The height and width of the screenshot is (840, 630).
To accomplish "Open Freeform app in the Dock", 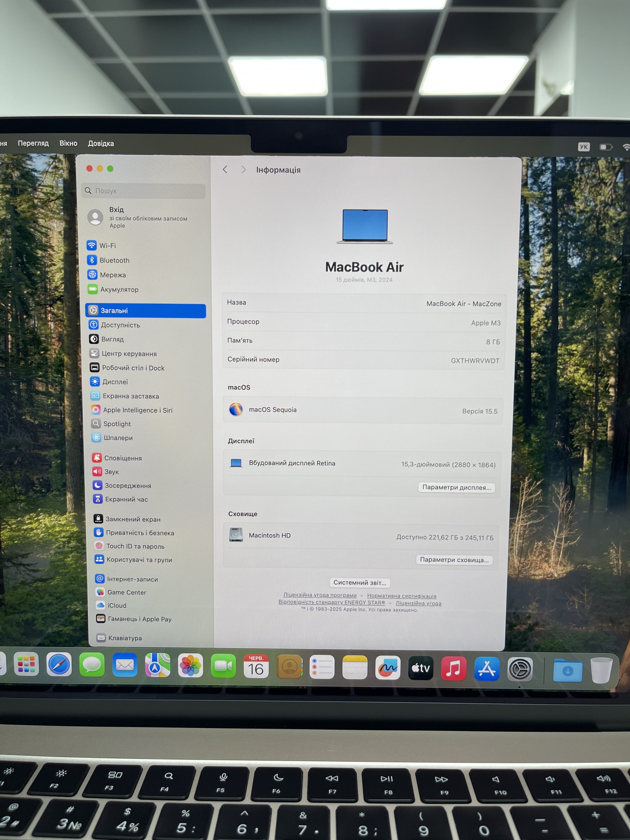I will click(388, 668).
